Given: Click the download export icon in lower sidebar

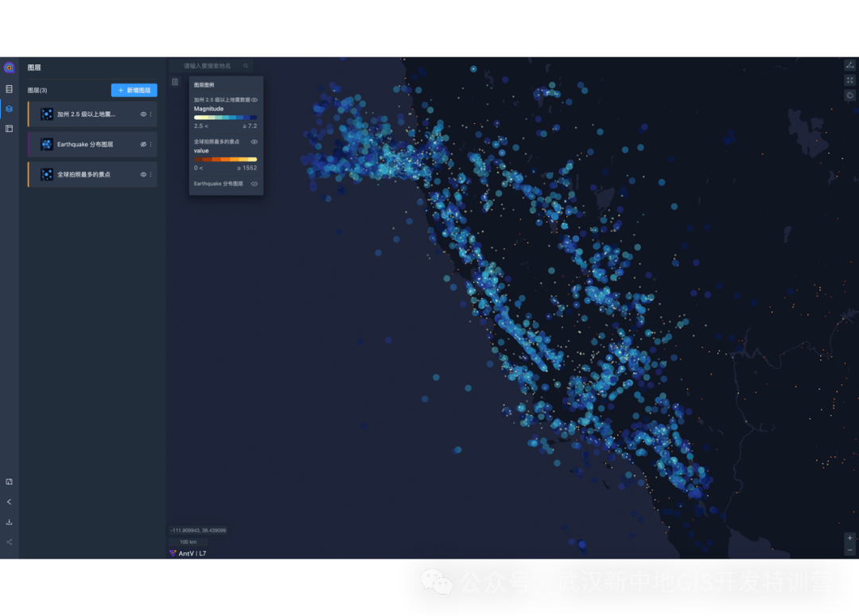Looking at the screenshot, I should click(x=9, y=522).
